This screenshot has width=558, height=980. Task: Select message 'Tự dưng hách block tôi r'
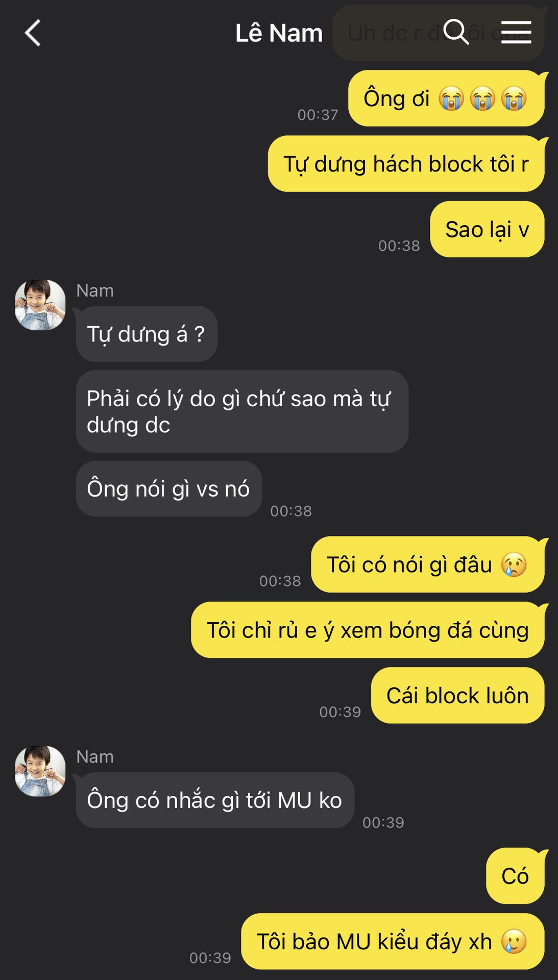click(406, 164)
